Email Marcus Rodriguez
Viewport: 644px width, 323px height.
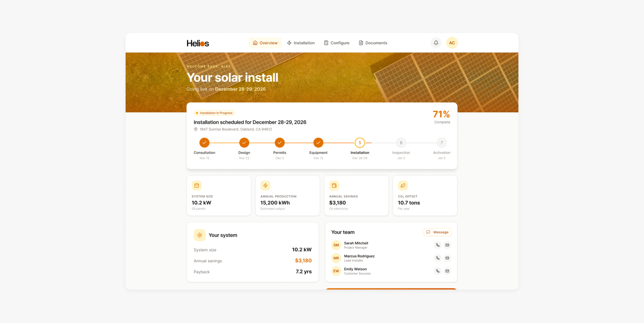pyautogui.click(x=447, y=258)
